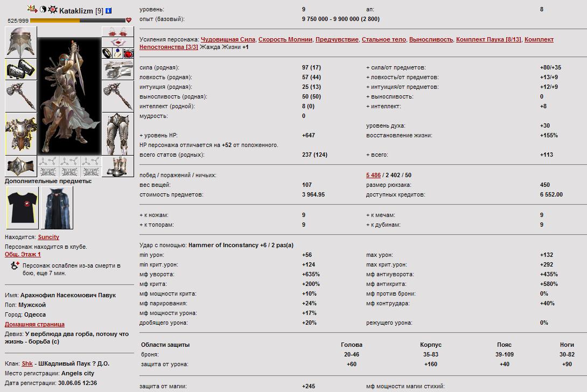Open the Стальное тело link
The height and width of the screenshot is (392, 587).
pos(384,39)
